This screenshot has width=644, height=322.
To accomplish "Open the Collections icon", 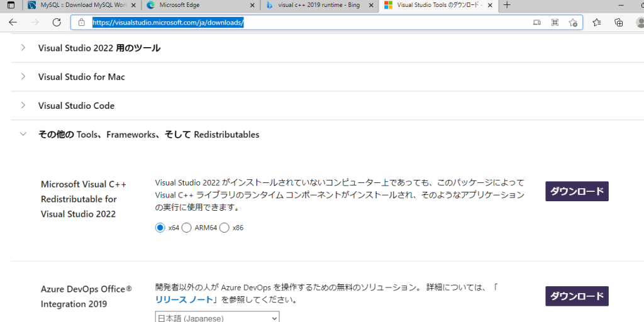I will click(619, 23).
